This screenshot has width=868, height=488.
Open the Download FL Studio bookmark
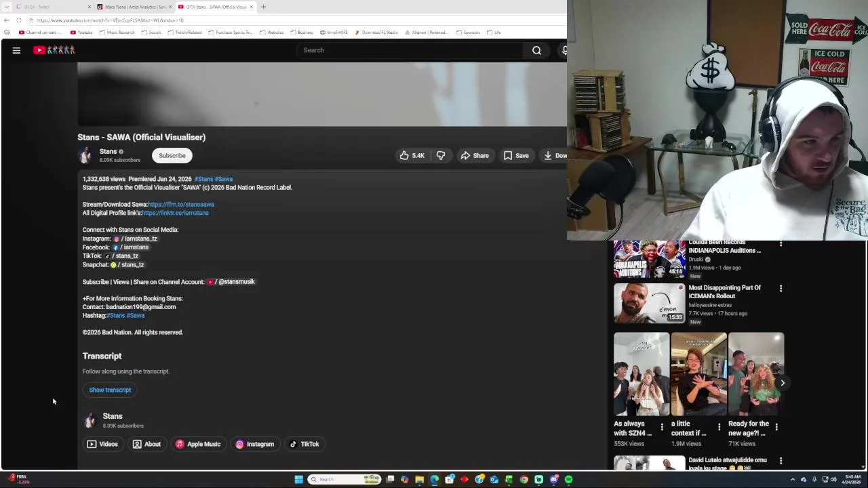(376, 33)
